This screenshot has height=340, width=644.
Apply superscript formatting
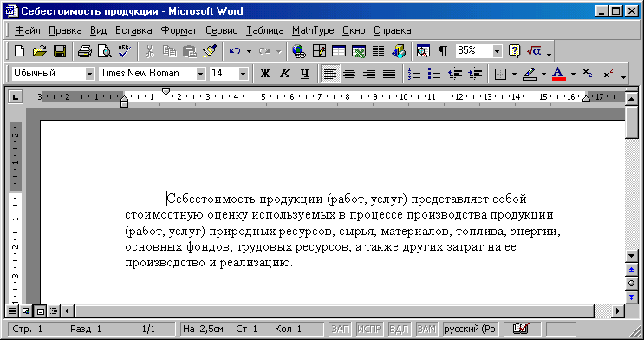[608, 74]
